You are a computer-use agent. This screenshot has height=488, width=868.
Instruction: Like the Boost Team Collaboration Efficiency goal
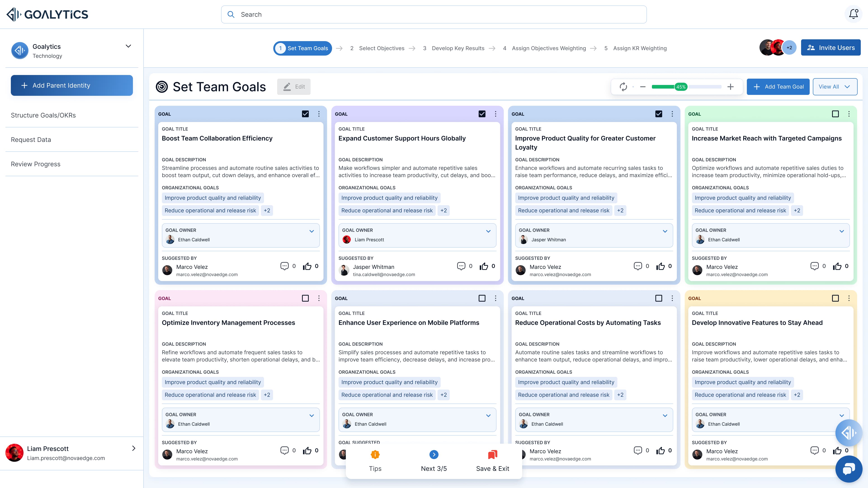click(307, 266)
